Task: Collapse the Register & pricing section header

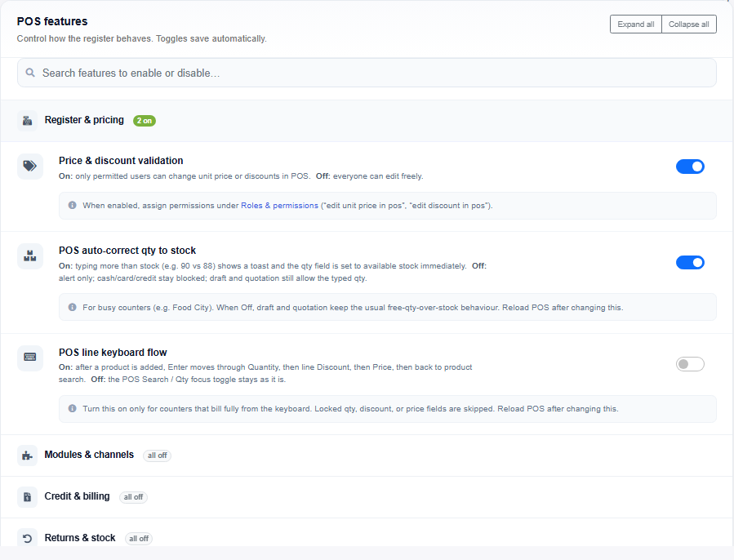Action: [367, 121]
